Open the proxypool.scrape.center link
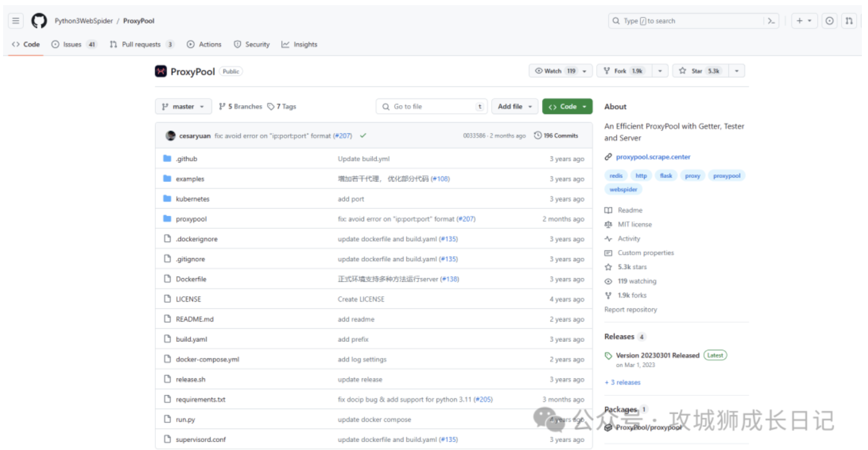 pos(653,157)
